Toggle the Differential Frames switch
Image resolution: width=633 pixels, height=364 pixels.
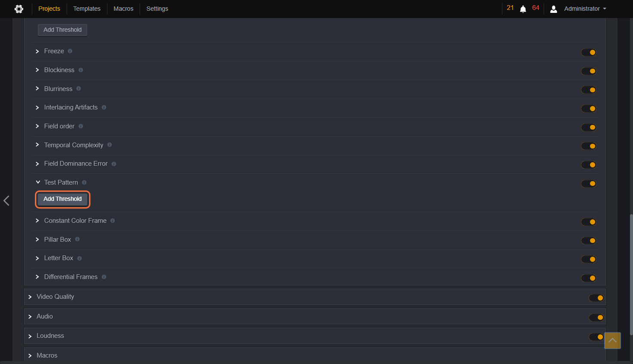pos(589,278)
